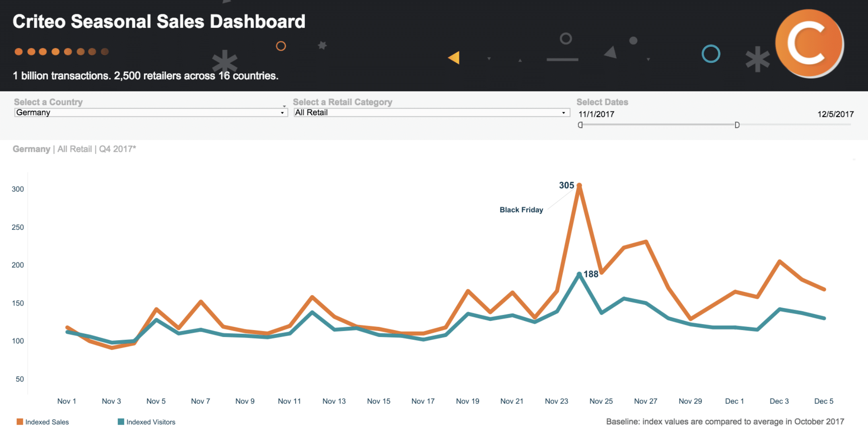Click the start date 11/1/2017

pos(596,114)
